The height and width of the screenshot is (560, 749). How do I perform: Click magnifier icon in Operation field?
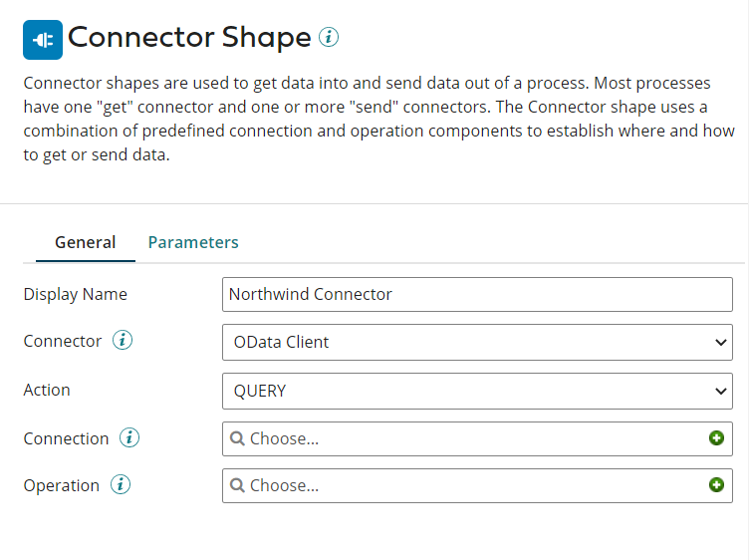(237, 485)
